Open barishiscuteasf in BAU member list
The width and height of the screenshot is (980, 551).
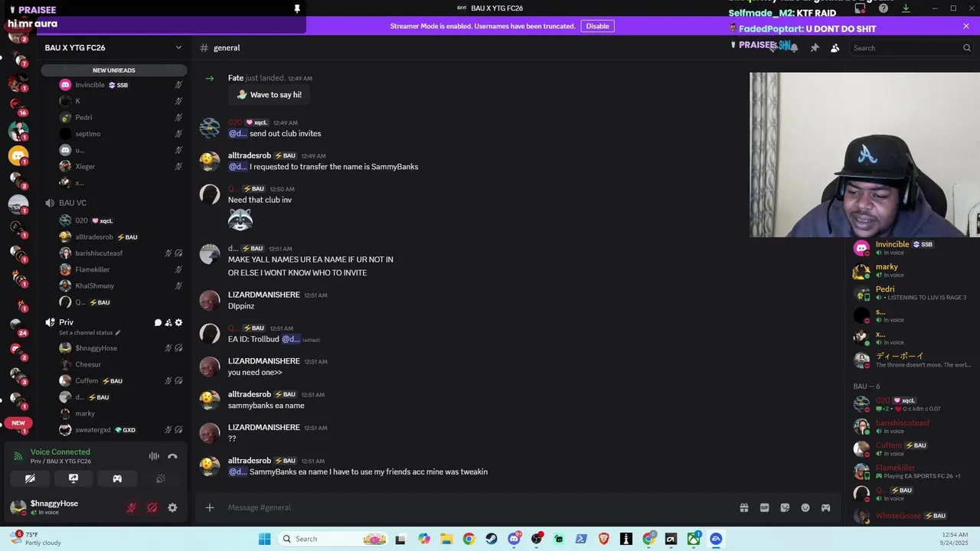pyautogui.click(x=902, y=422)
